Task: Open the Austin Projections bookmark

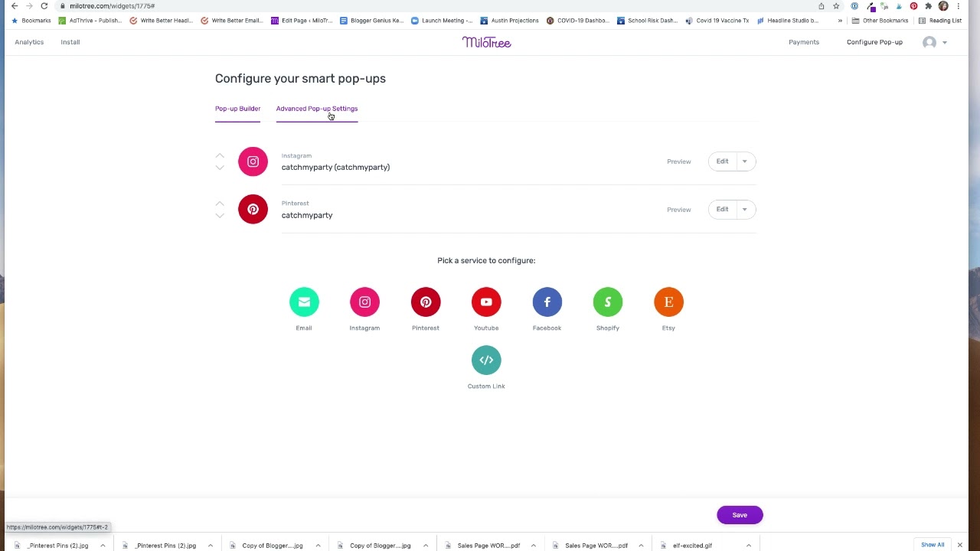Action: pyautogui.click(x=509, y=21)
